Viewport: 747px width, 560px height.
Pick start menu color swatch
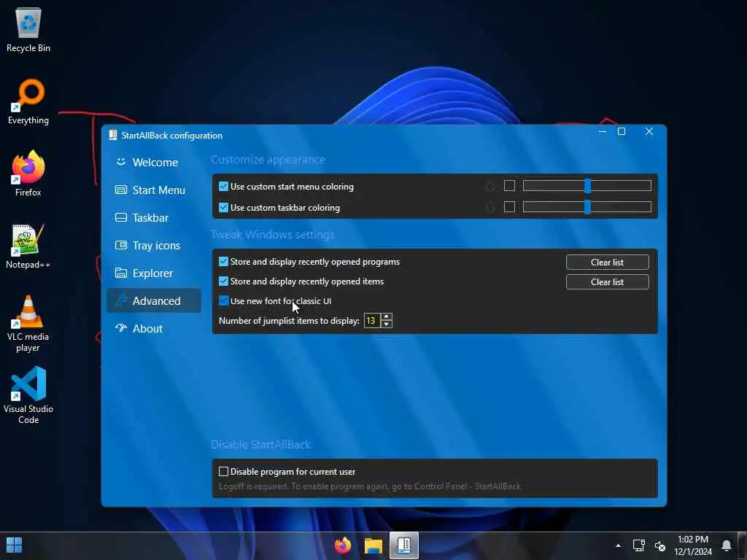(x=509, y=186)
